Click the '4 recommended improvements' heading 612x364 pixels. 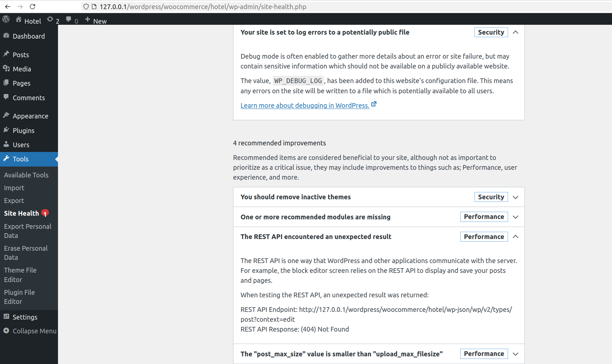tap(279, 143)
